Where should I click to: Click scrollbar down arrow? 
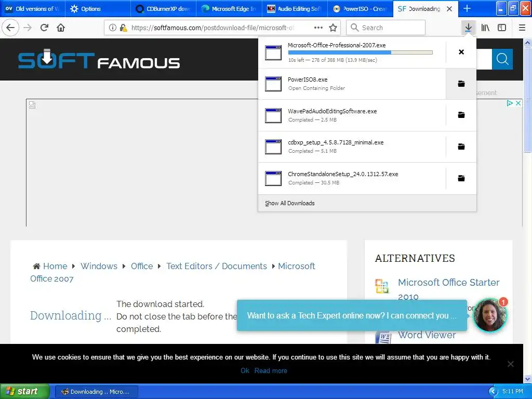(527, 379)
